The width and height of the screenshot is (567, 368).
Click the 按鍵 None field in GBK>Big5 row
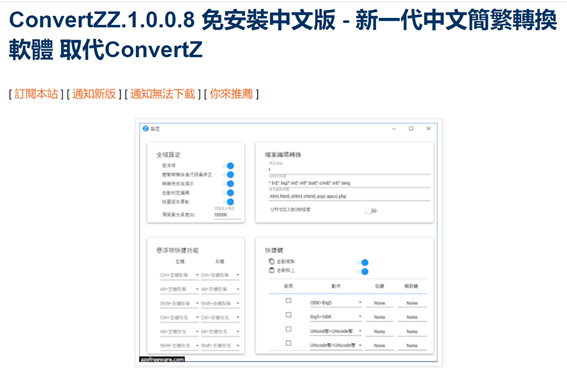[379, 303]
